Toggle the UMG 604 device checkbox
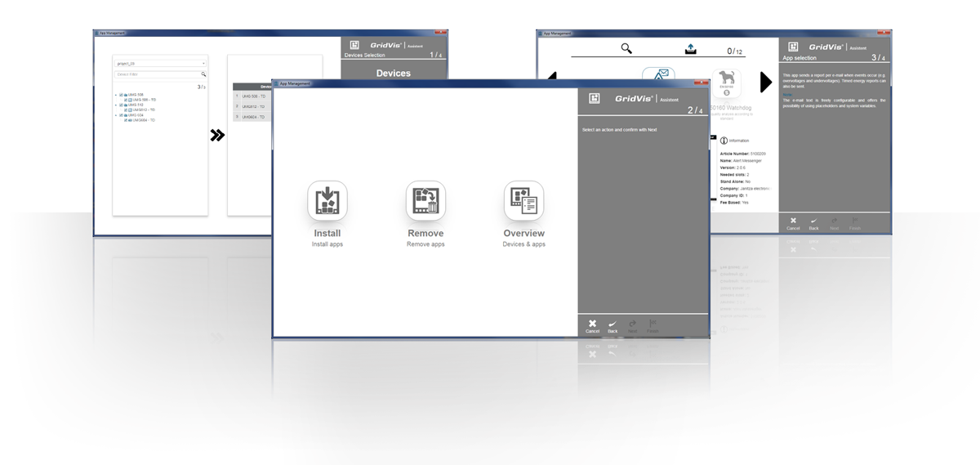 click(121, 115)
